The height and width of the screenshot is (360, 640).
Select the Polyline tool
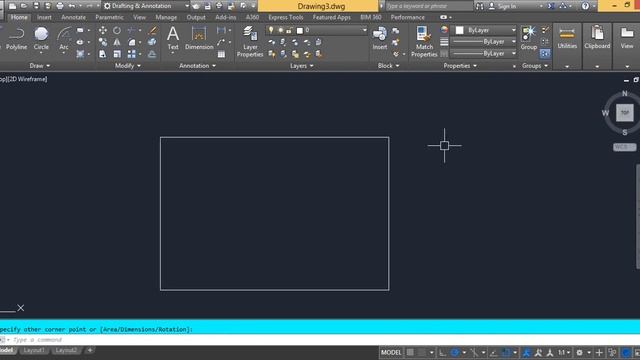16,39
